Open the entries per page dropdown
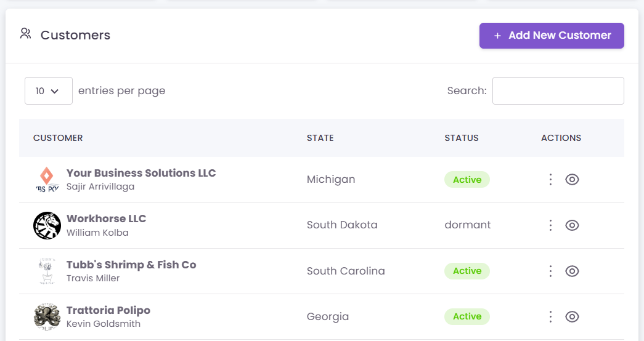 click(x=48, y=91)
